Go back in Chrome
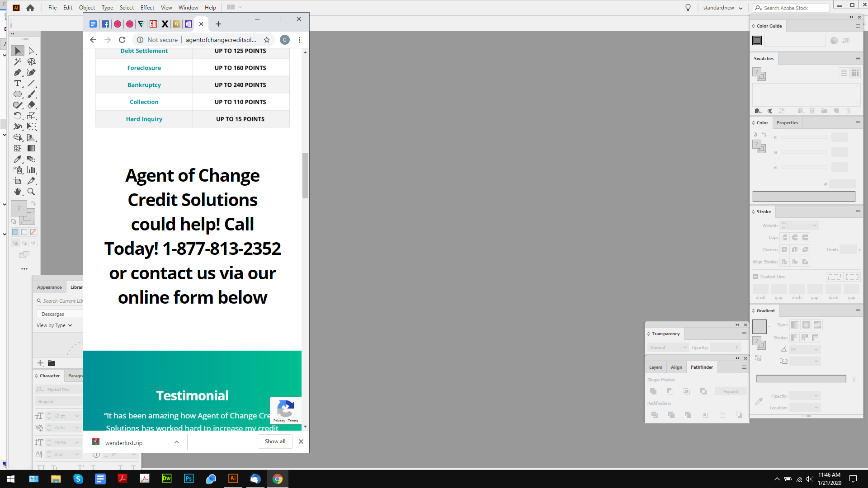868x488 pixels. coord(93,40)
